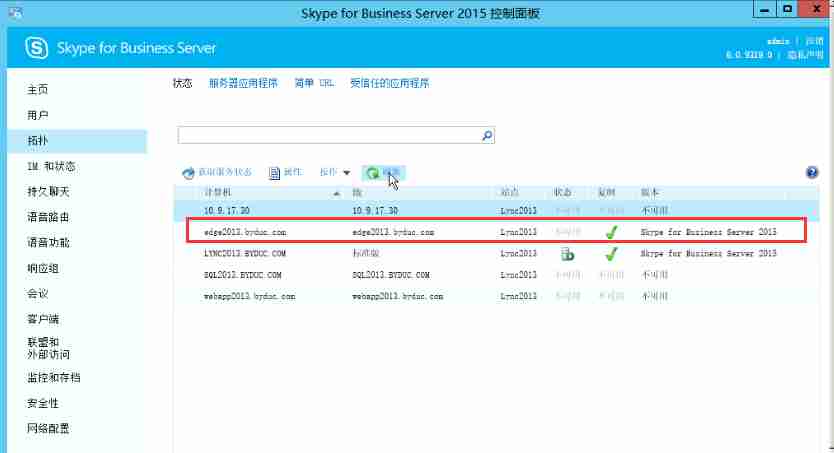Close the control panel window
The width and height of the screenshot is (834, 453).
coord(816,10)
